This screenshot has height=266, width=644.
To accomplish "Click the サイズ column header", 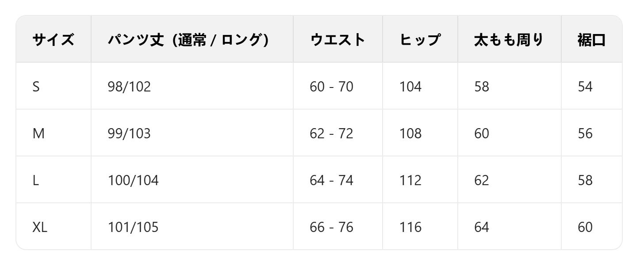I will point(53,39).
